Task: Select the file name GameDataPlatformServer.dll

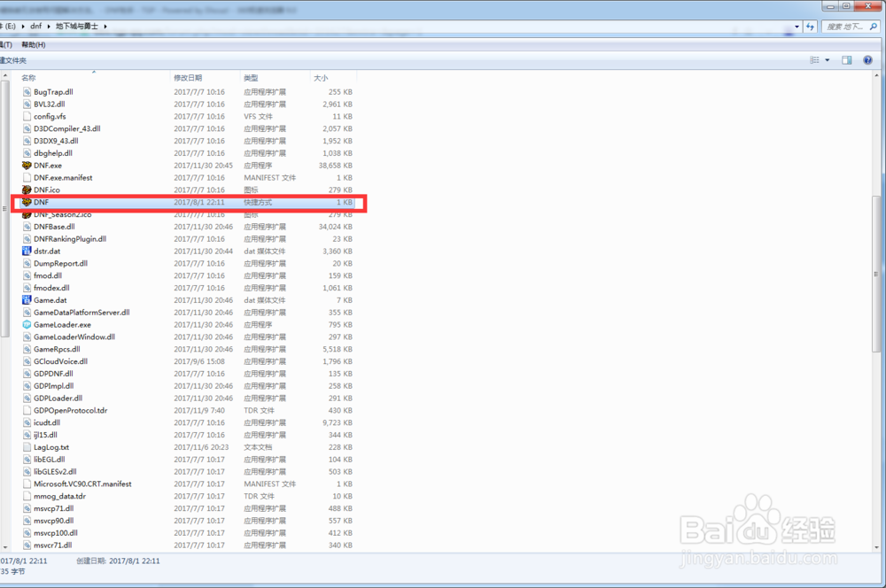Action: point(82,313)
